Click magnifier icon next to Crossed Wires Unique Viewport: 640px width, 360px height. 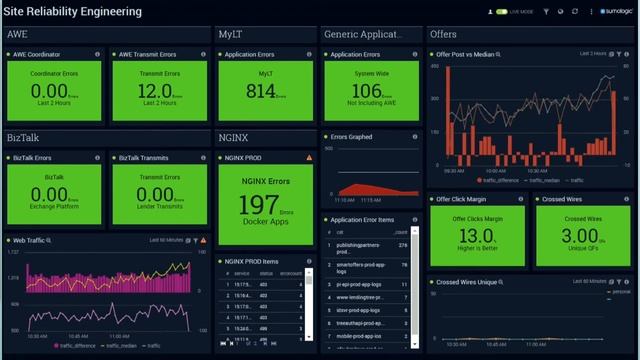click(501, 282)
